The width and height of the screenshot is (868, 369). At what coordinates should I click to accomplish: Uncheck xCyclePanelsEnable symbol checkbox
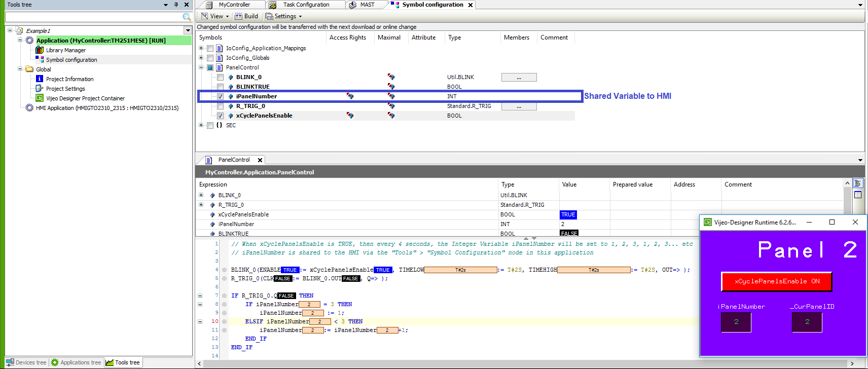coord(220,116)
